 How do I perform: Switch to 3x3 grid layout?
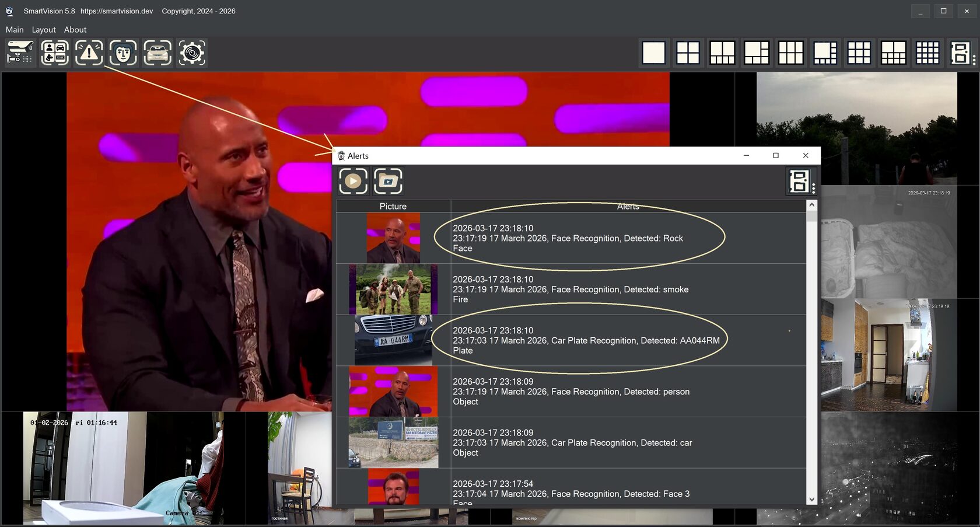tap(859, 53)
